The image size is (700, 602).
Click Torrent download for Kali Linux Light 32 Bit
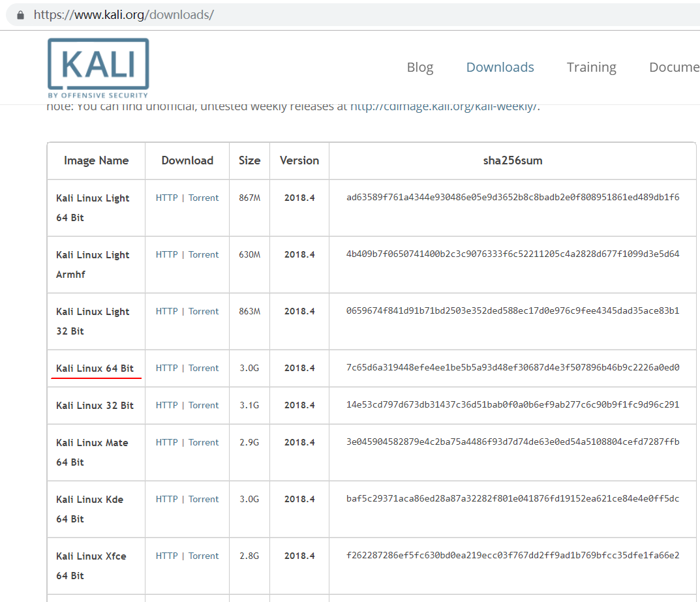pos(204,311)
